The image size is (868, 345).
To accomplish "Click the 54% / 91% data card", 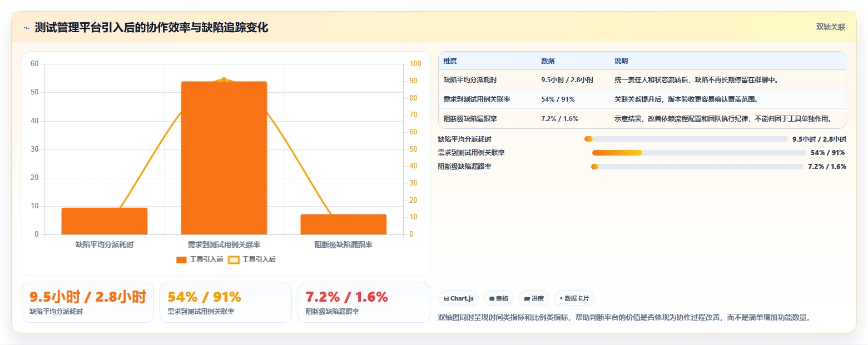I will click(x=226, y=302).
